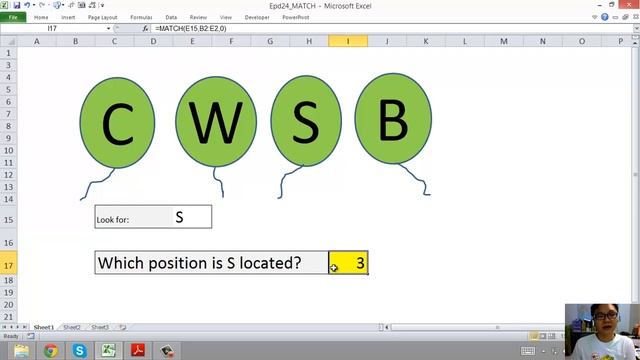Click the Name Box showing I17
Screen dimensions: 640x360
click(52, 29)
